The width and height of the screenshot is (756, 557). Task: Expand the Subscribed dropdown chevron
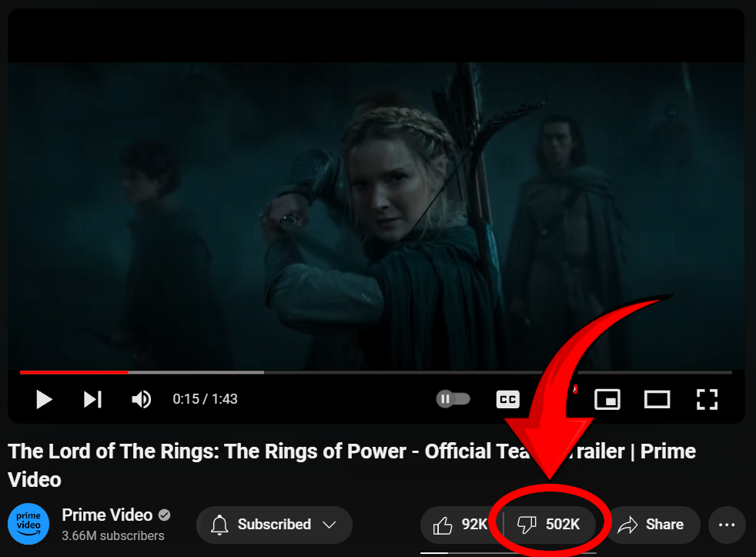(329, 525)
